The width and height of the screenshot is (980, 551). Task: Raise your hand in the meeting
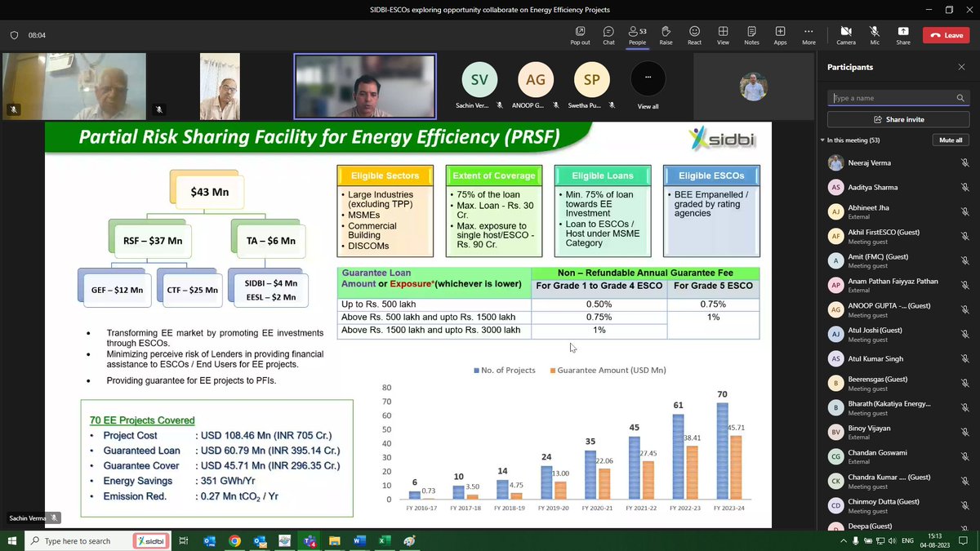(666, 35)
